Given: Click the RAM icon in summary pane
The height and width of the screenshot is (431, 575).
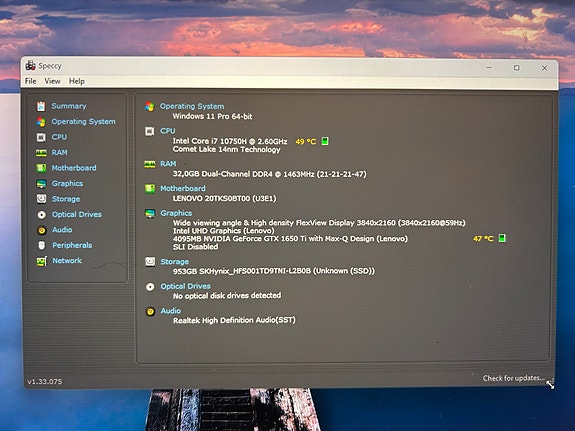Looking at the screenshot, I should (150, 164).
